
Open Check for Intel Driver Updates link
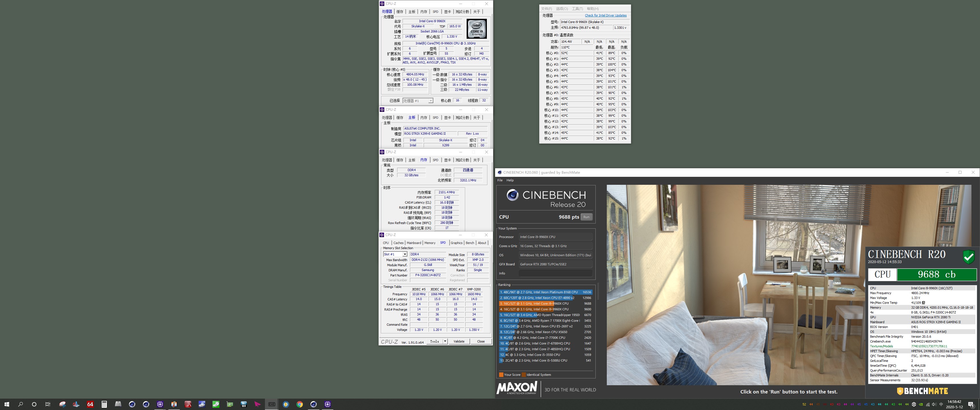click(606, 16)
